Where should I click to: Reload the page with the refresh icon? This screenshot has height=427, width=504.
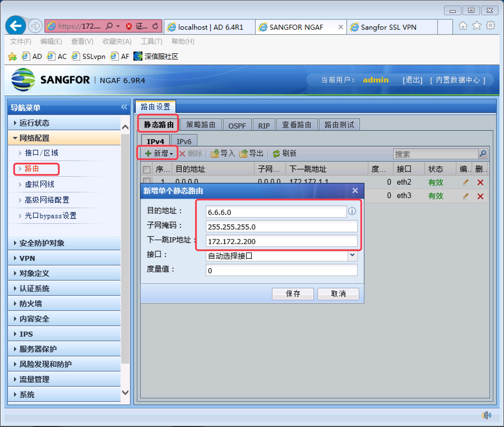(155, 26)
